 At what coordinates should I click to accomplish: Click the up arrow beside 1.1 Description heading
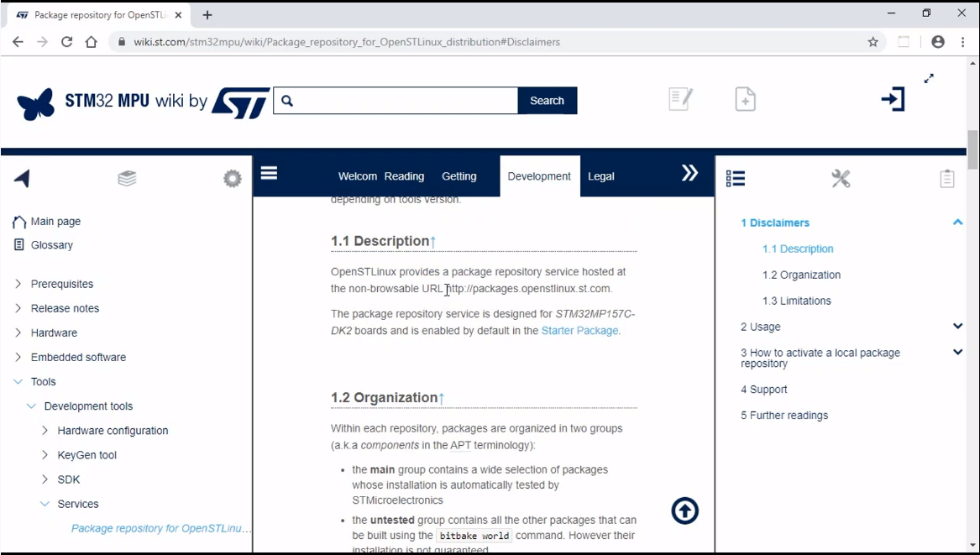432,241
